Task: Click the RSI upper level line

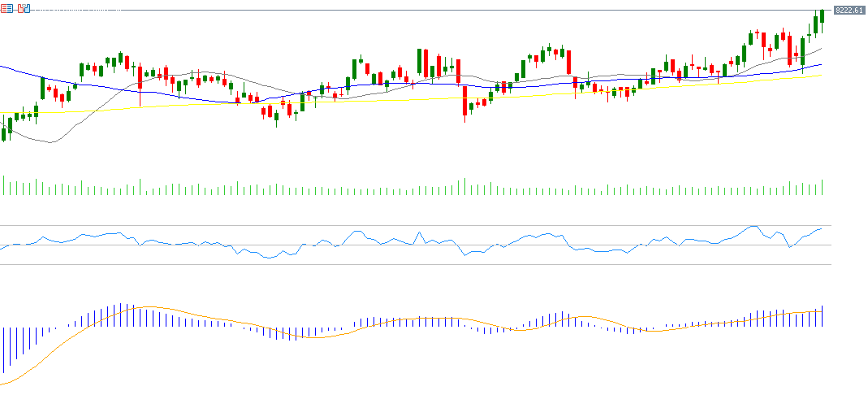Action: tap(406, 225)
